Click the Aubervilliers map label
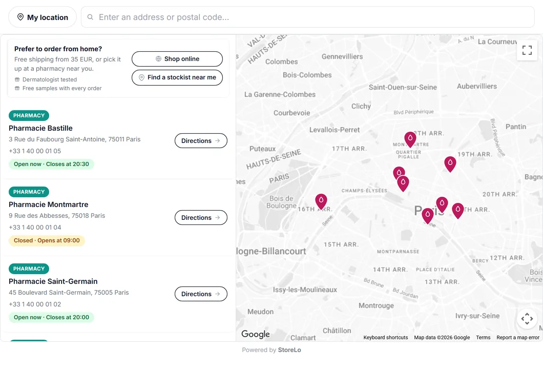Viewport: 543px width, 392px height. click(476, 86)
